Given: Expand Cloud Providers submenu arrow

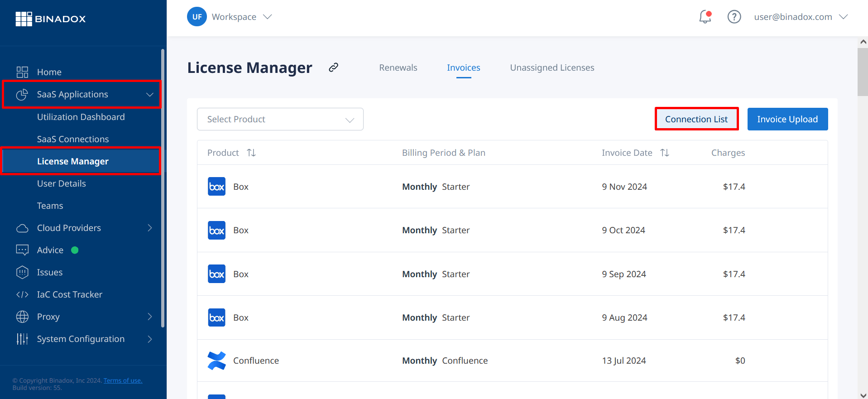Looking at the screenshot, I should [x=150, y=228].
